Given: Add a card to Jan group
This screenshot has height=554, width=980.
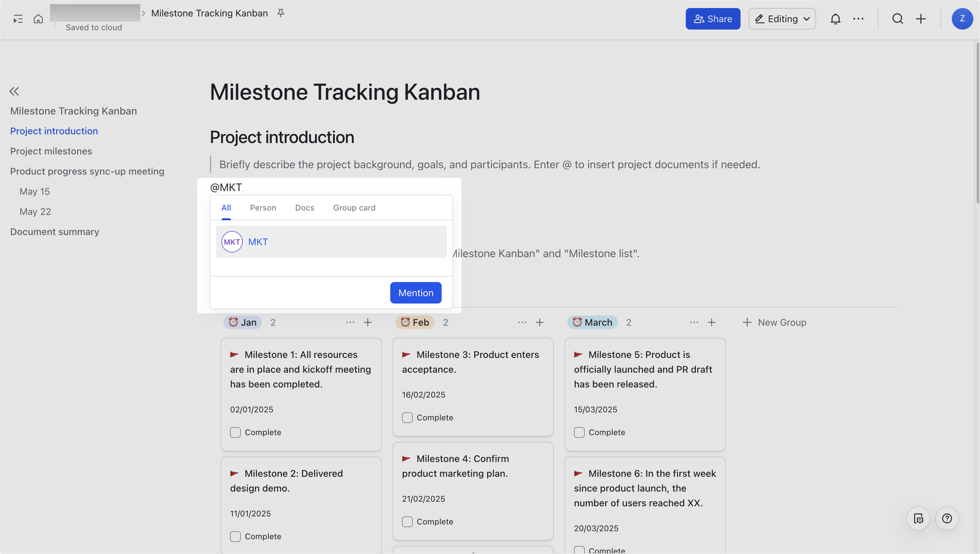Looking at the screenshot, I should click(x=367, y=322).
